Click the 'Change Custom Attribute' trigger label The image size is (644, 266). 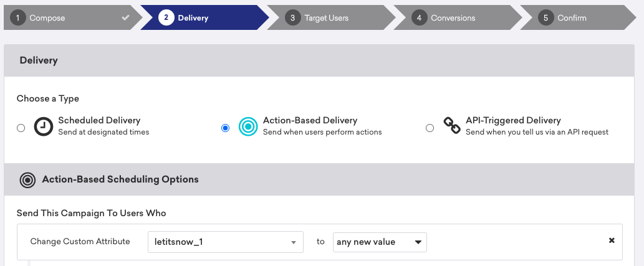80,241
